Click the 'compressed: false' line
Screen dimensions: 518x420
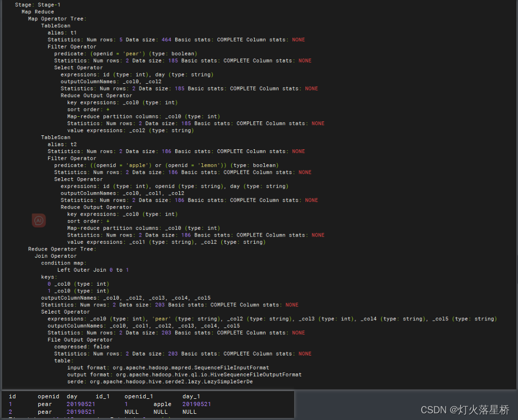tap(82, 347)
